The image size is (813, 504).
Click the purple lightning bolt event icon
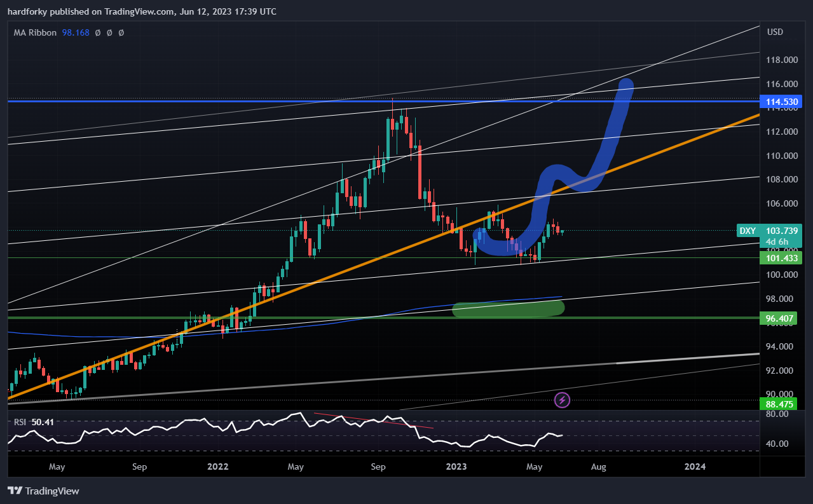[562, 400]
